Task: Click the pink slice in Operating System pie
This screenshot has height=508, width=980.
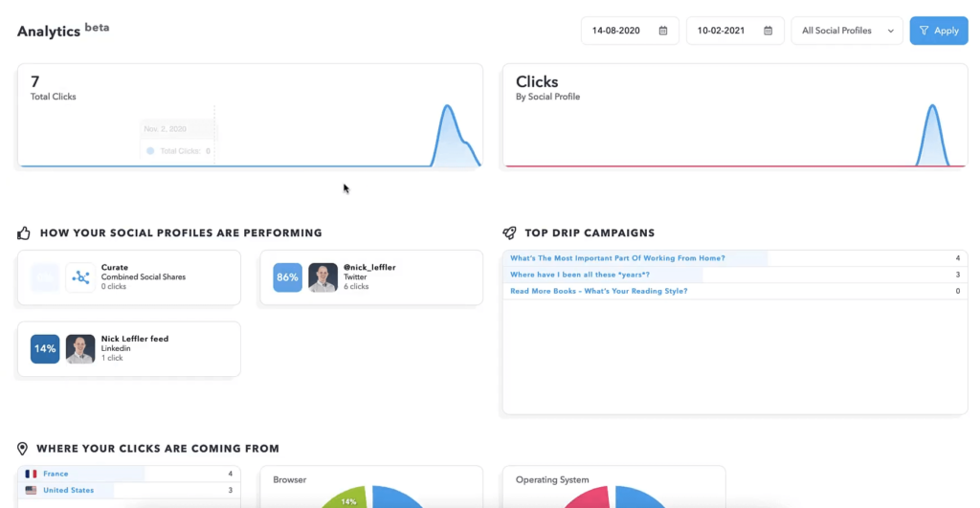Action: coord(589,498)
